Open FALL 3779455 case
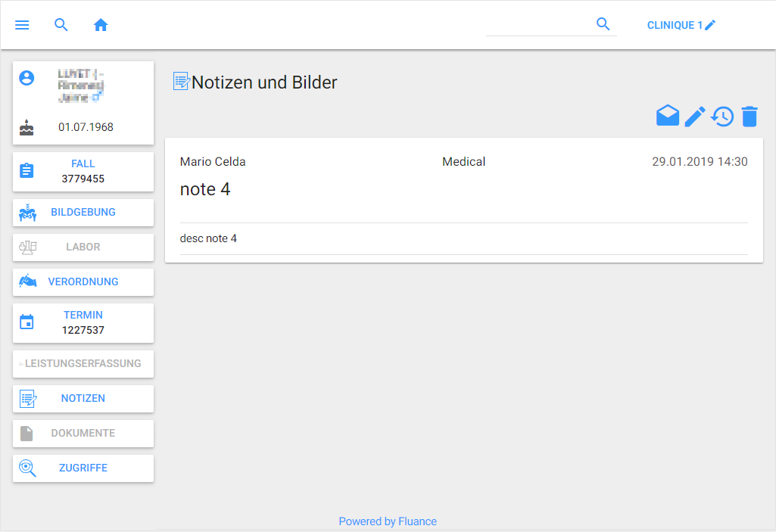The height and width of the screenshot is (532, 776). pyautogui.click(x=83, y=171)
